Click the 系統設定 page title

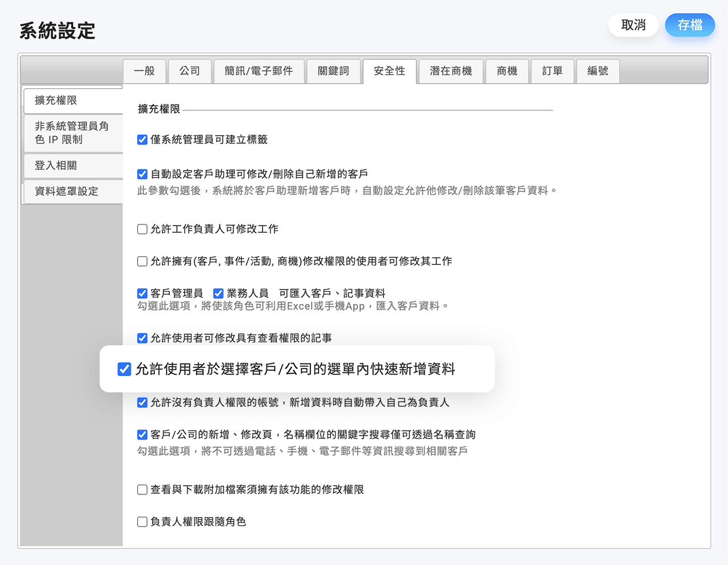coord(57,31)
